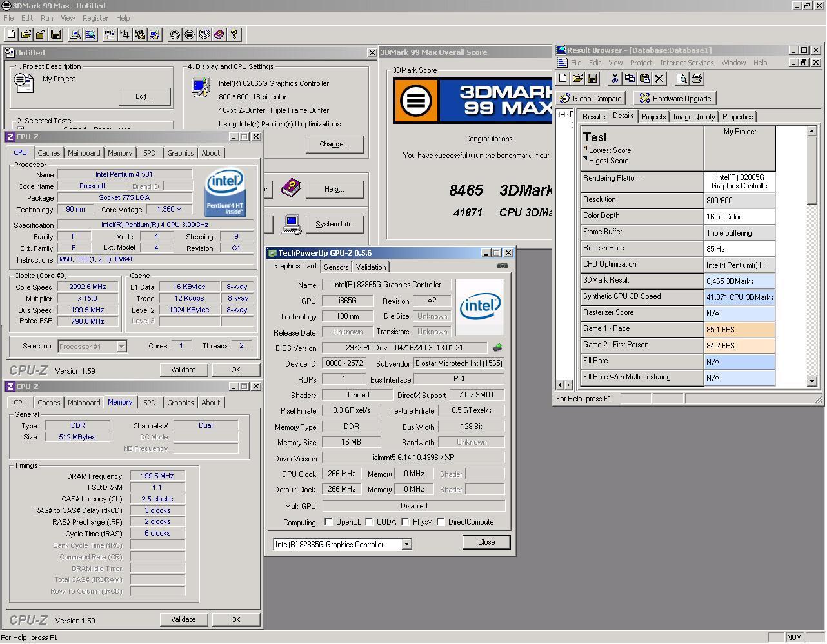Screen dimensions: 827x644
Task: Click the striped circle benchmark icon in 3DMark toolbar
Action: pyautogui.click(x=190, y=35)
